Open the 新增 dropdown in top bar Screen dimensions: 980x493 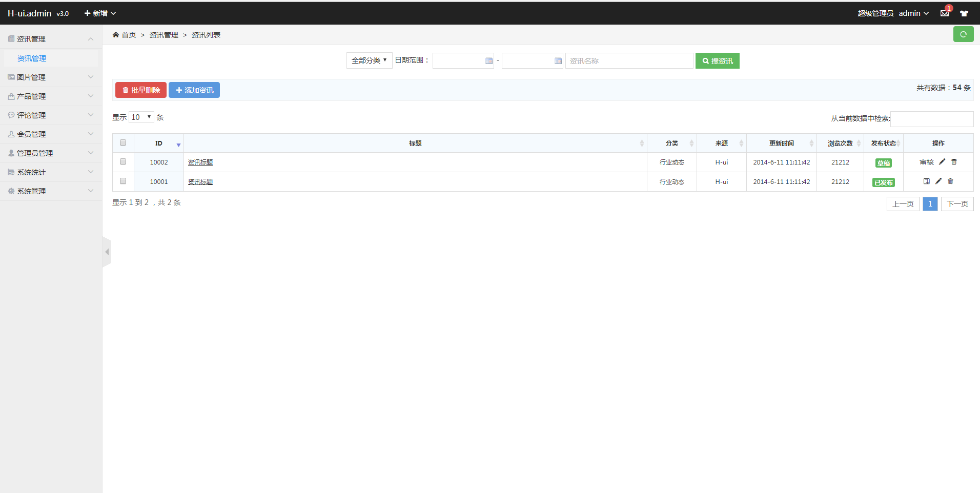100,13
